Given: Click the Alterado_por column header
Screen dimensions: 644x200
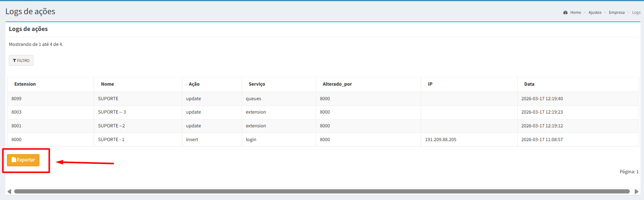Looking at the screenshot, I should 337,84.
